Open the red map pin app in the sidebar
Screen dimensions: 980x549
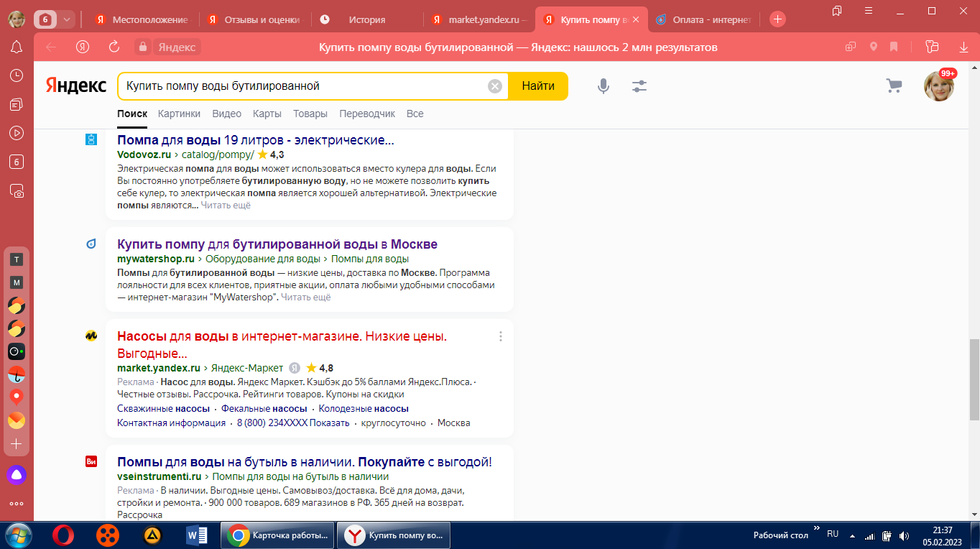pyautogui.click(x=17, y=397)
